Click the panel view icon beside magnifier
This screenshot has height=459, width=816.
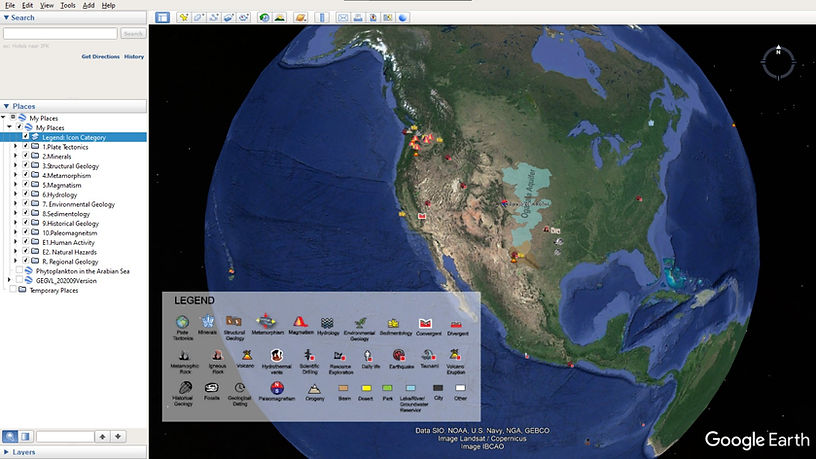[25, 436]
